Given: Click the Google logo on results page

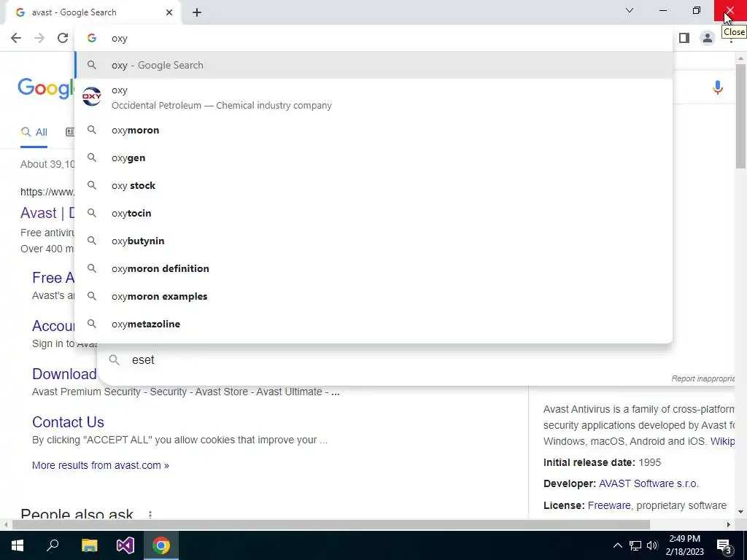Looking at the screenshot, I should 46,88.
